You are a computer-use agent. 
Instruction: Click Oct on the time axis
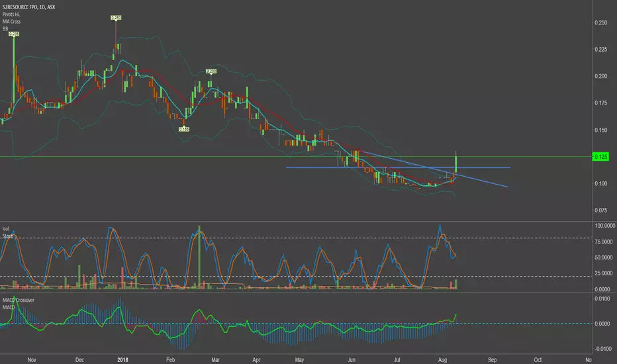[538, 359]
